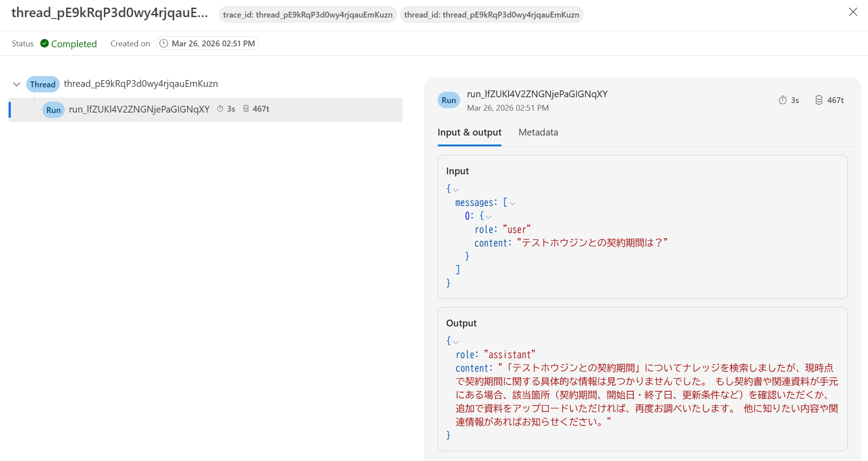Click the trace_id pill

(x=308, y=15)
